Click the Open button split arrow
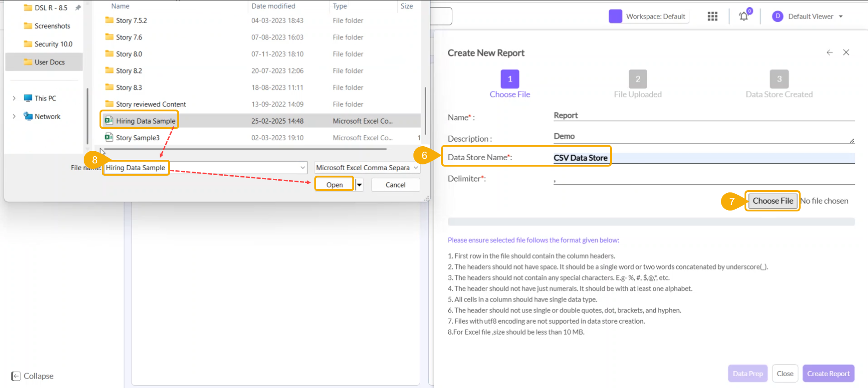Screen dimensions: 868x388 click(359, 185)
